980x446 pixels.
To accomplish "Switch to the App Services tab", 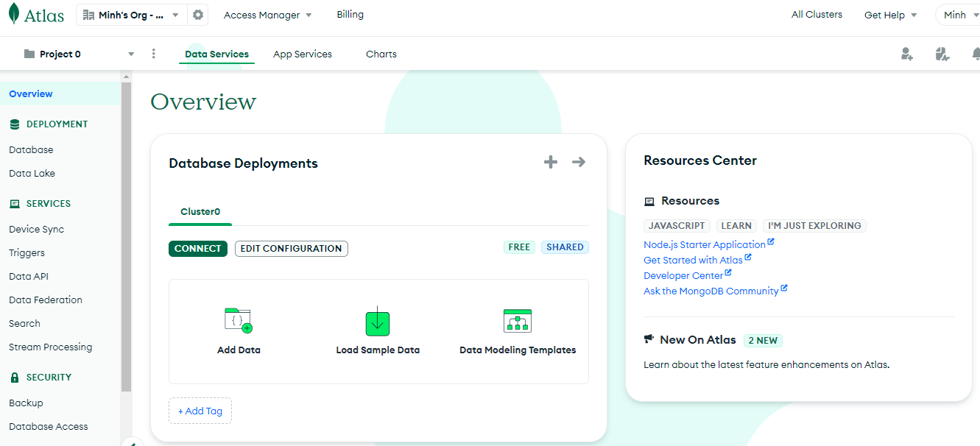I will pyautogui.click(x=303, y=54).
